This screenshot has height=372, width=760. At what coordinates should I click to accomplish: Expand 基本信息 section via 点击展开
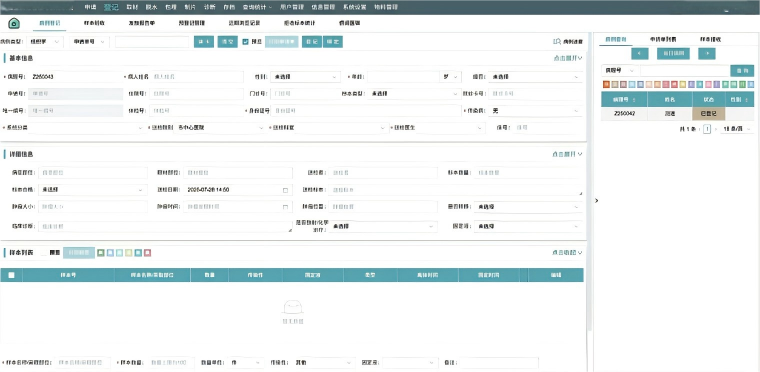coord(568,58)
